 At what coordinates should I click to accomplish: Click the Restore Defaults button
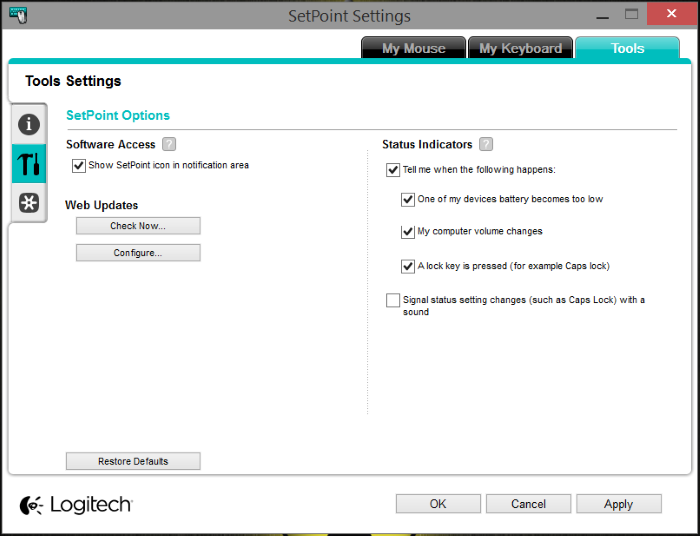(133, 461)
